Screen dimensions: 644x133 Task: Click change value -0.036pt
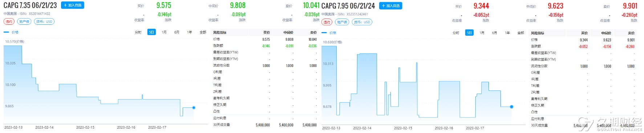[312, 15]
